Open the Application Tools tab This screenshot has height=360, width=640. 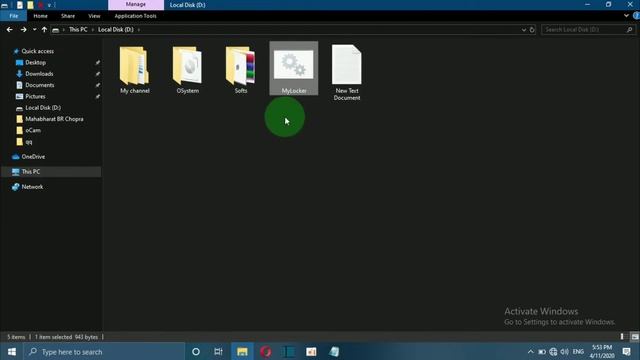(x=136, y=16)
